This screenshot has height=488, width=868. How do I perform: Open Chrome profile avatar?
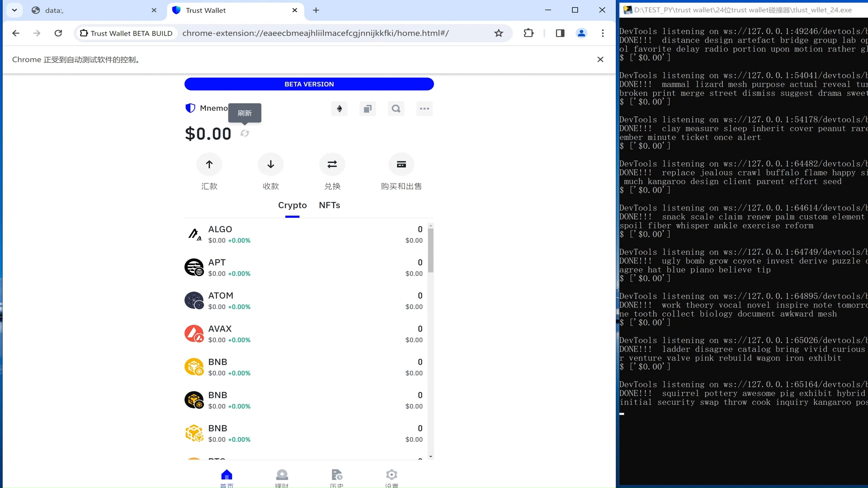581,33
